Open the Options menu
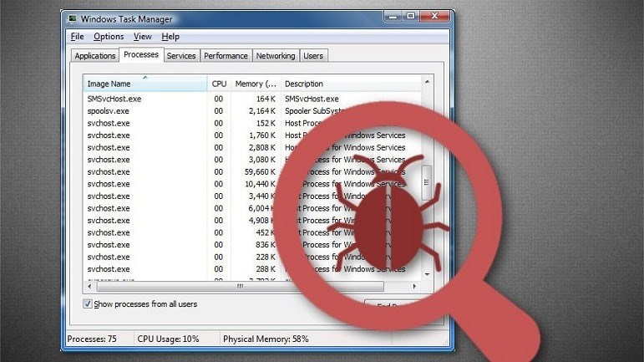The image size is (644, 362). 109,37
